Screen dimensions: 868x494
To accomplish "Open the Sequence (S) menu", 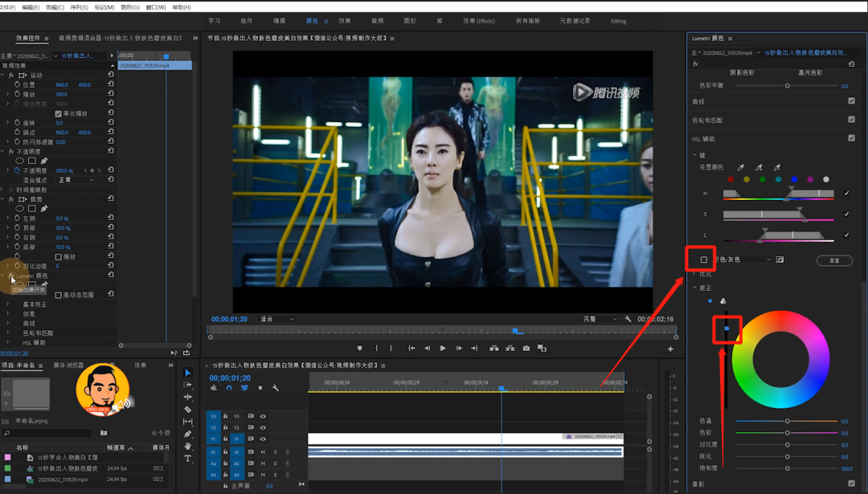I will 79,7.
